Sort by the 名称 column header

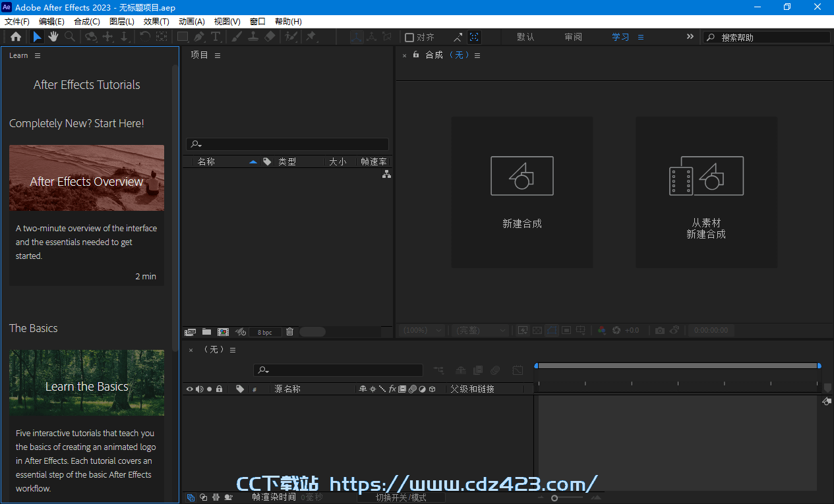coord(206,161)
